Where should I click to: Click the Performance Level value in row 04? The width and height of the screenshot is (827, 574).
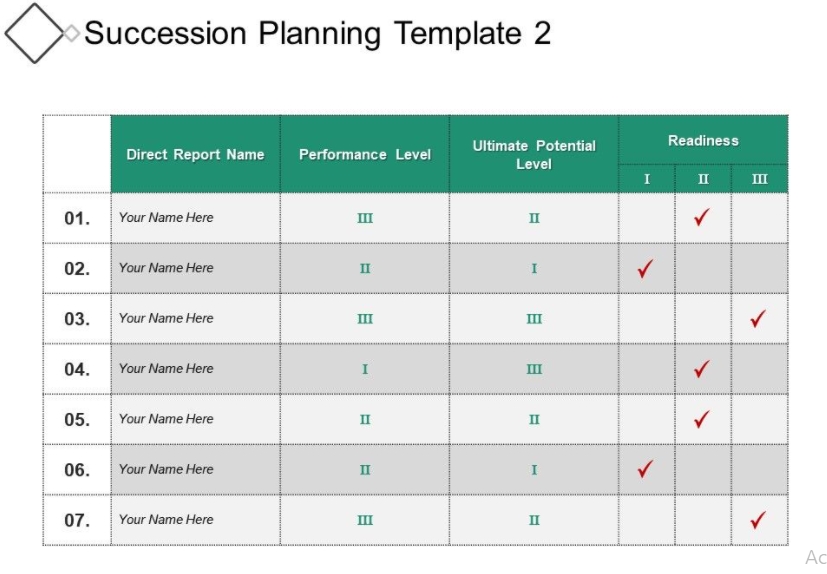[365, 369]
